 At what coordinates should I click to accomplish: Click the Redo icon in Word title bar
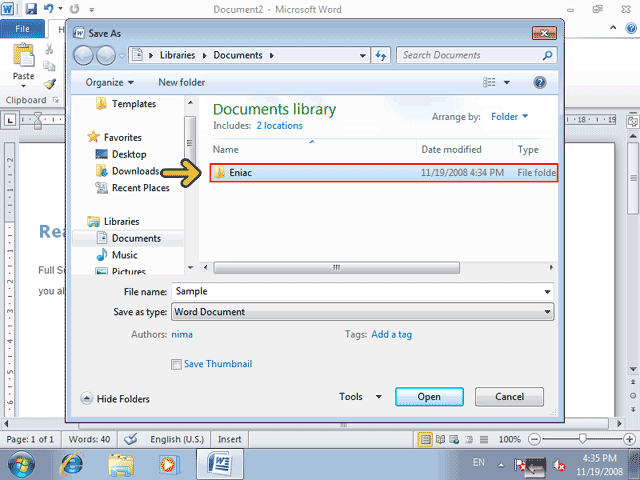coord(74,9)
